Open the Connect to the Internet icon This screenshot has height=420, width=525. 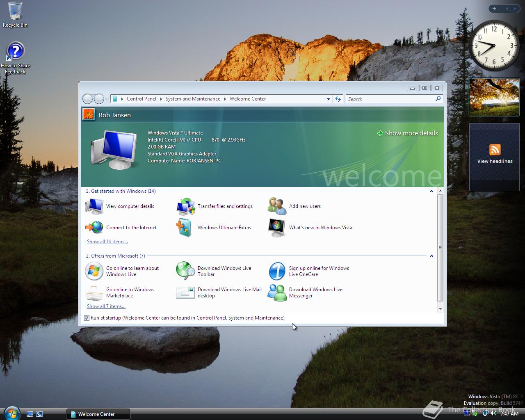(x=94, y=228)
